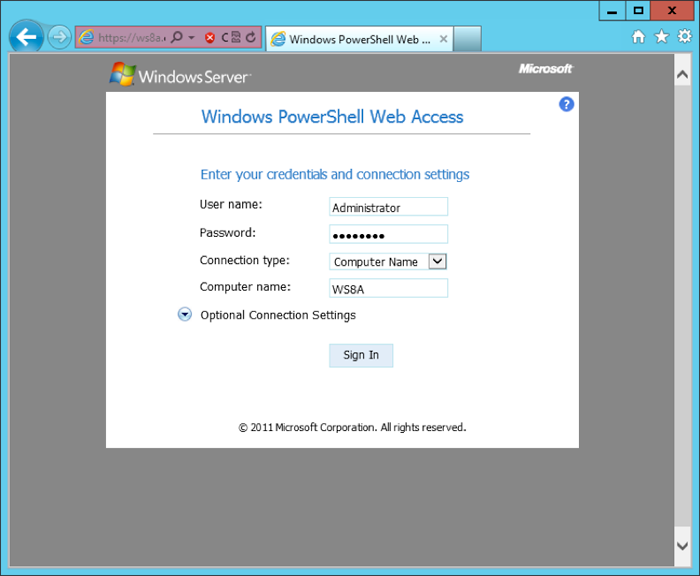Click the https://ws8a address text
This screenshot has width=700, height=576.
pos(132,38)
